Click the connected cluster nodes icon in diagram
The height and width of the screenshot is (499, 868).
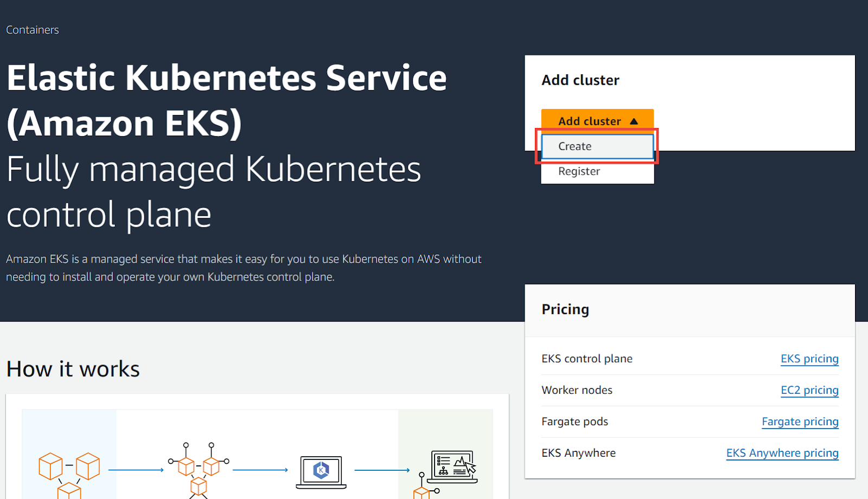point(199,470)
